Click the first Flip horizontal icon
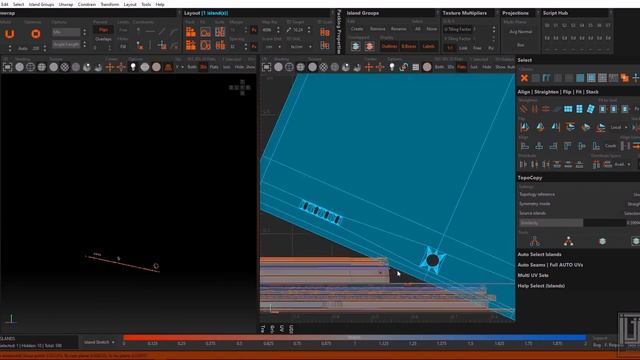 [x=524, y=127]
